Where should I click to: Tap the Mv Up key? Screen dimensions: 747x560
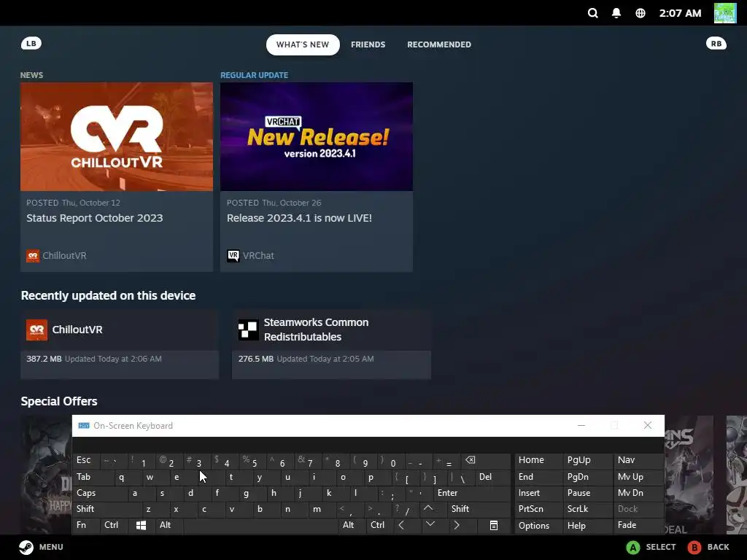coord(638,477)
